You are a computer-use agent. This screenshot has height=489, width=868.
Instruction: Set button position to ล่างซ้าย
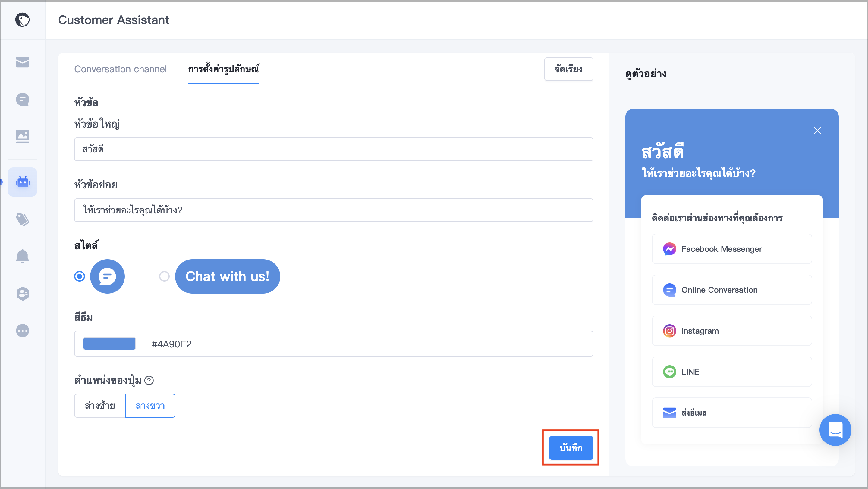pos(100,406)
